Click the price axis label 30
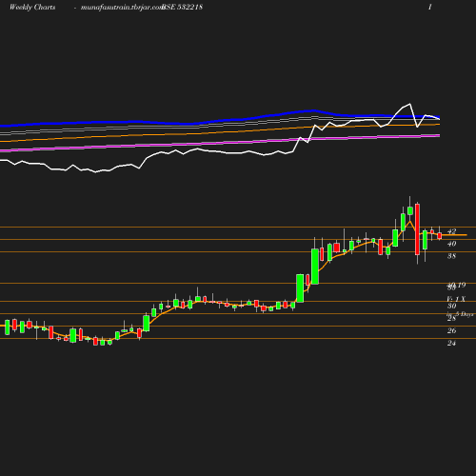Screen dimensions: 476x476 [451, 306]
